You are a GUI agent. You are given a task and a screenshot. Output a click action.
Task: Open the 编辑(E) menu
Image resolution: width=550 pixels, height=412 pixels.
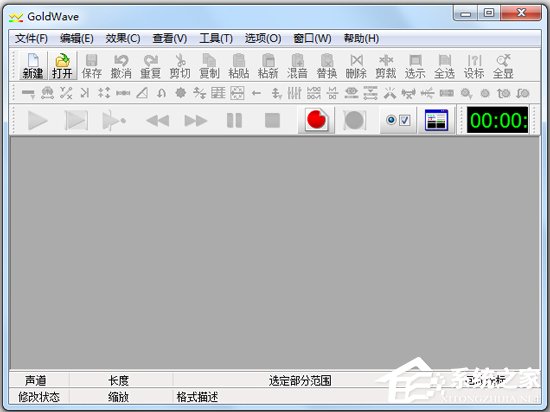click(76, 38)
